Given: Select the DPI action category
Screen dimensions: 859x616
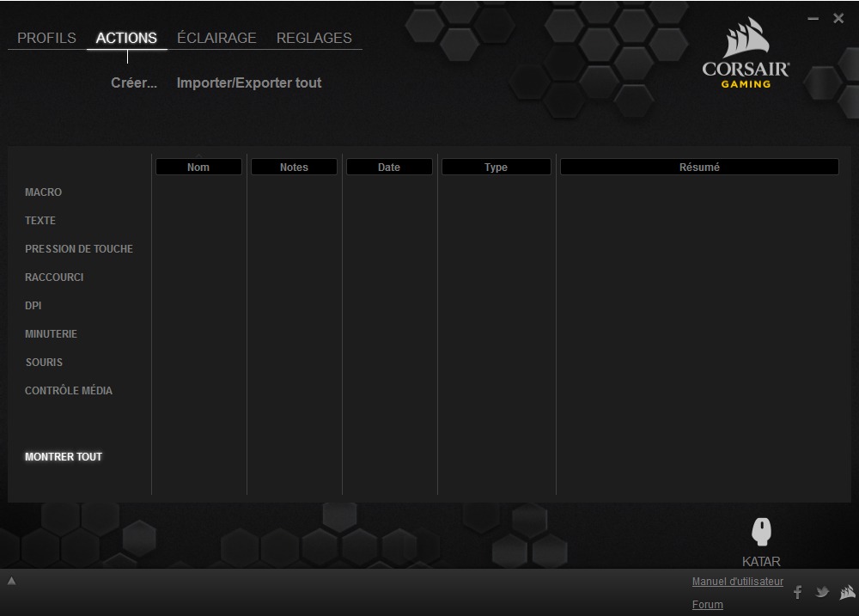Looking at the screenshot, I should pos(33,306).
